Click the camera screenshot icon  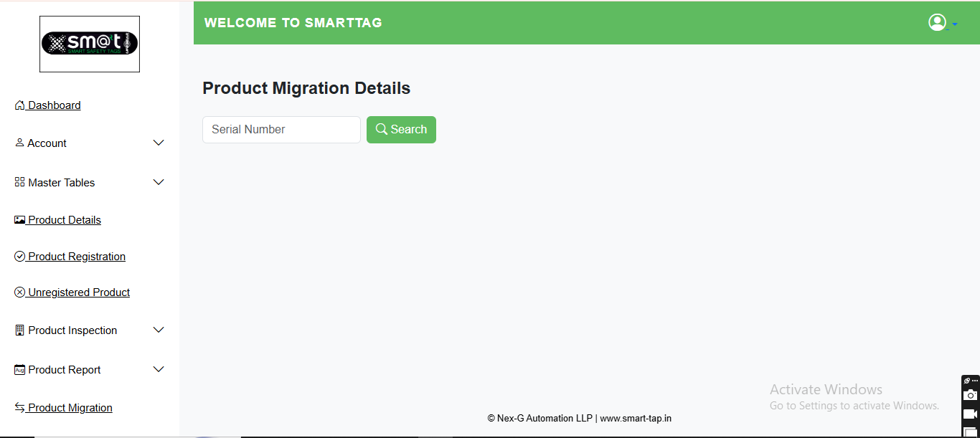[970, 395]
